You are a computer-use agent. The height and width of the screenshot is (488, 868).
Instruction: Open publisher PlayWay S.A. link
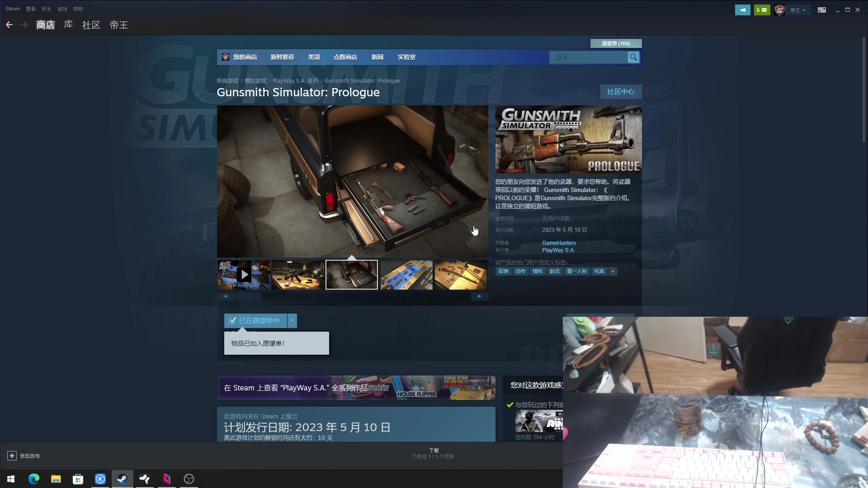558,250
